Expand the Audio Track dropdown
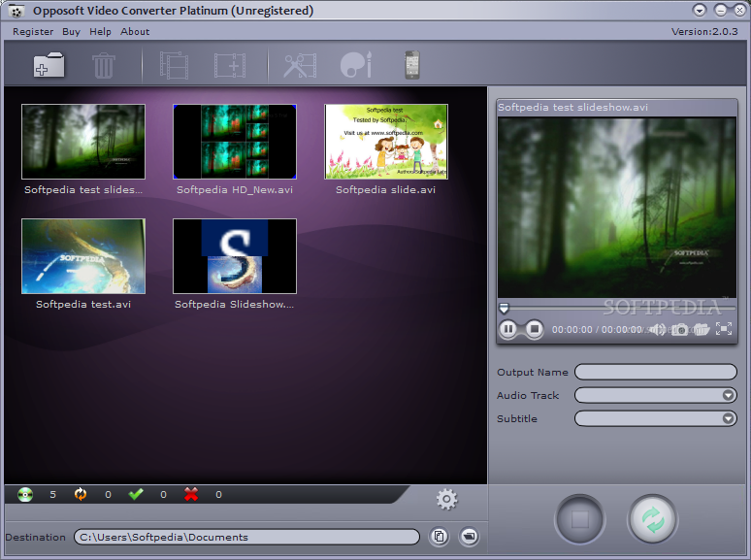 [x=728, y=395]
